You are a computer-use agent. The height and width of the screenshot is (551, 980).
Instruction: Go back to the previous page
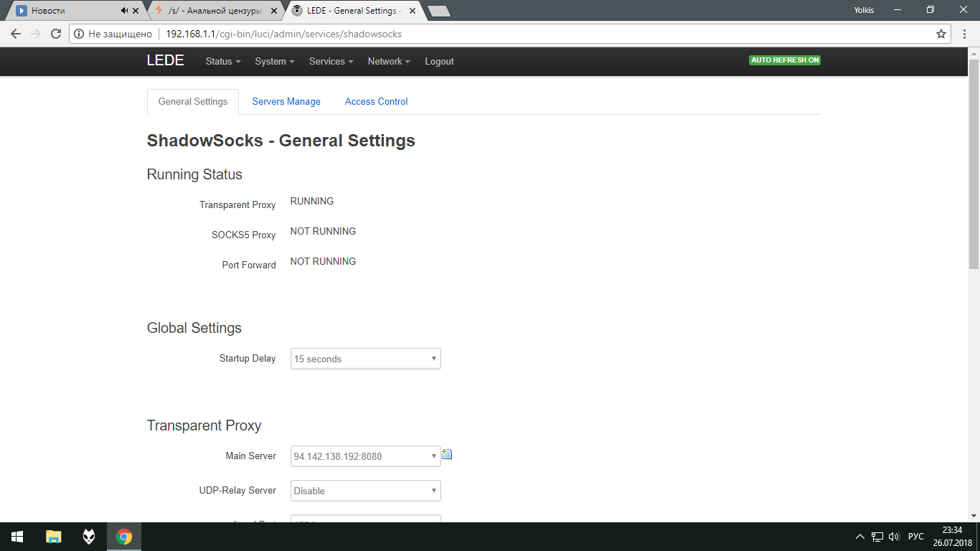tap(16, 34)
